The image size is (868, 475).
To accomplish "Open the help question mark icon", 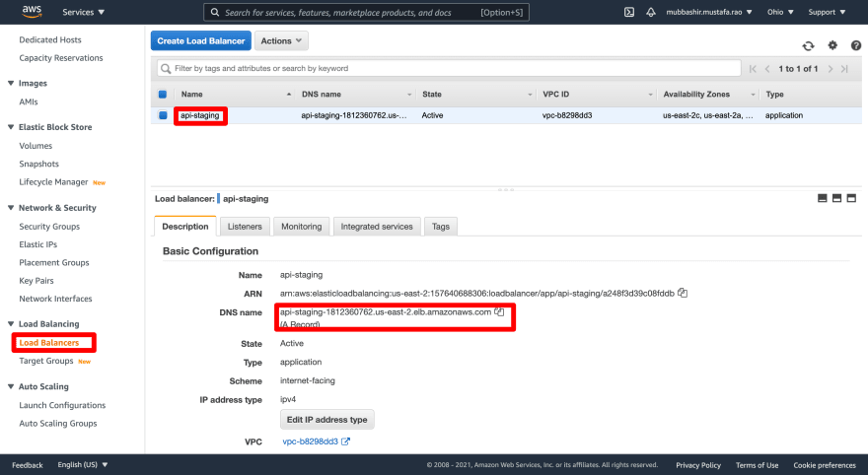I will point(856,45).
